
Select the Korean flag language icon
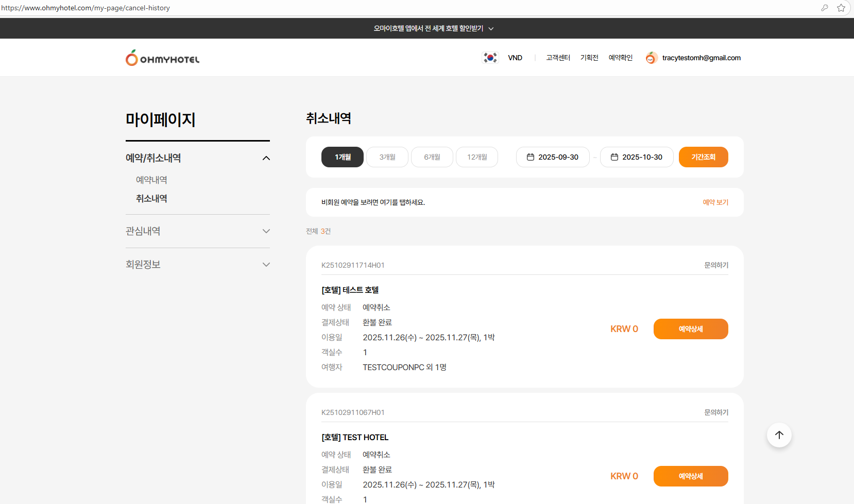490,58
